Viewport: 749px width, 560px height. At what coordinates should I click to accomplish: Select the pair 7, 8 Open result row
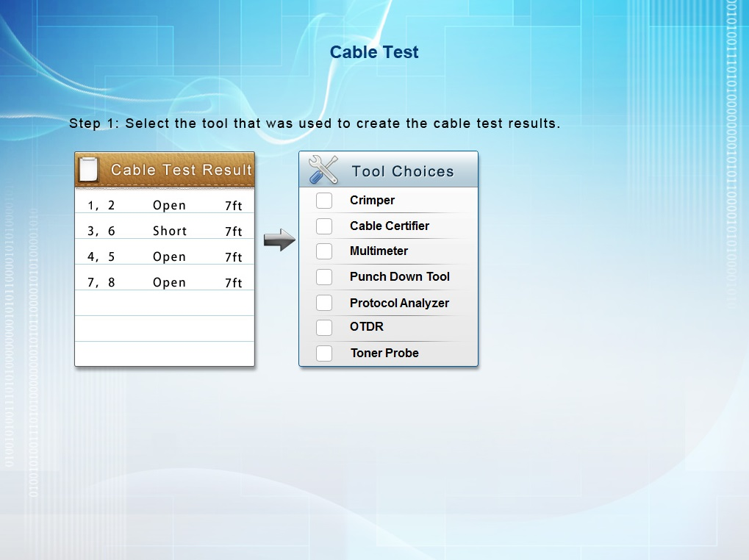click(x=165, y=282)
